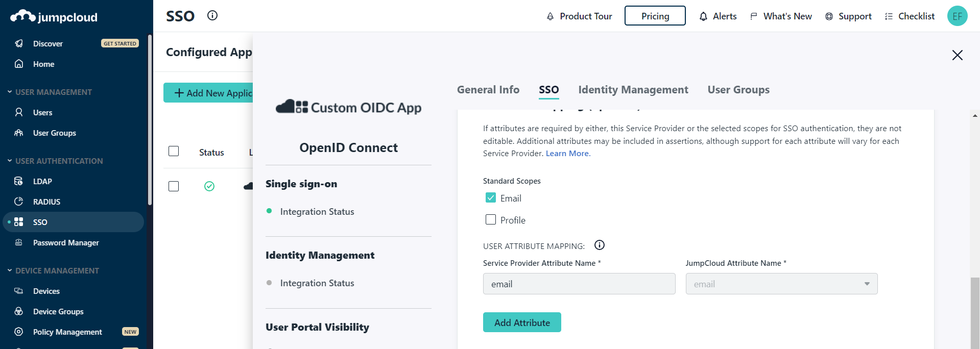Go to RADIUS in the sidebar
The image size is (980, 349).
tap(46, 202)
